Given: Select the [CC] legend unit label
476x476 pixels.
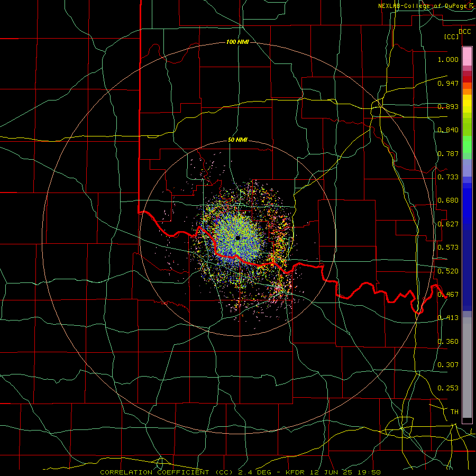Looking at the screenshot, I should (x=452, y=36).
